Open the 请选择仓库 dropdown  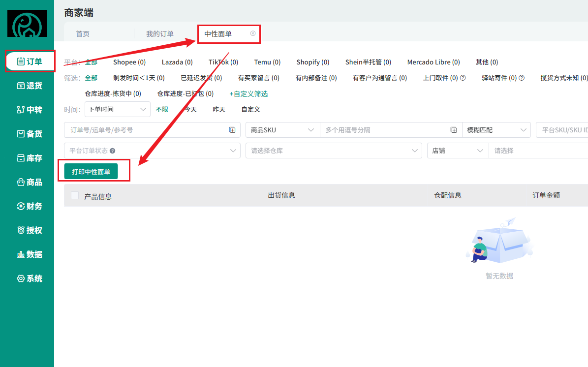click(334, 151)
